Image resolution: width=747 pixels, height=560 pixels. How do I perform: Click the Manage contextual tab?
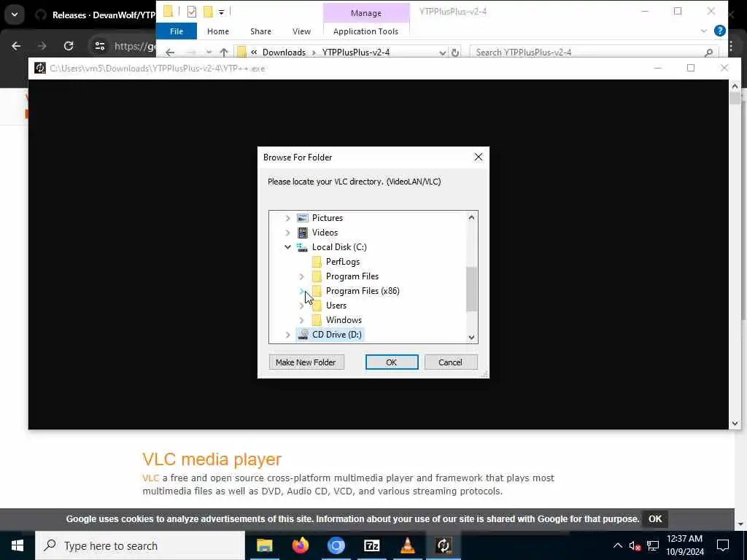tap(366, 13)
